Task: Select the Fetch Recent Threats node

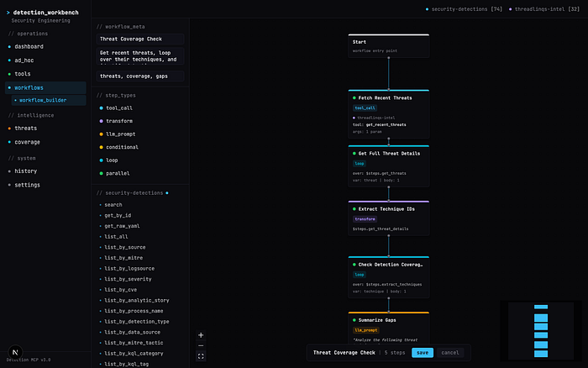Action: pos(388,114)
